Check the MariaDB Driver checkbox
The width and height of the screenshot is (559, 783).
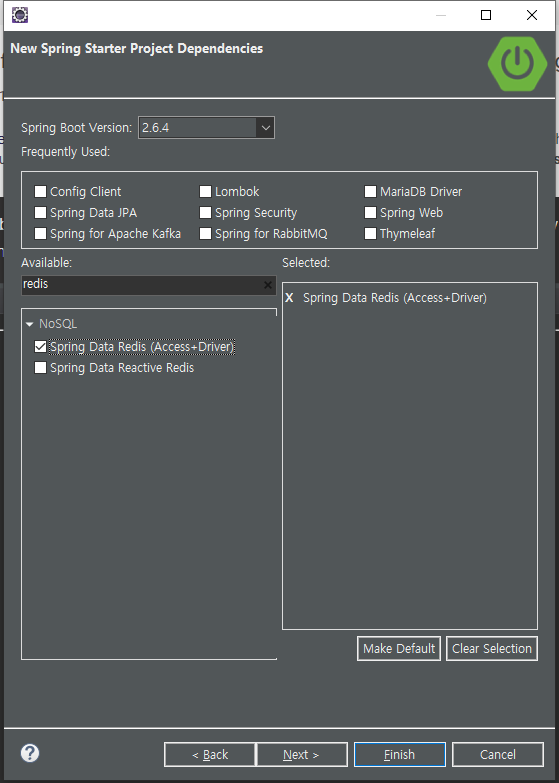click(x=370, y=192)
